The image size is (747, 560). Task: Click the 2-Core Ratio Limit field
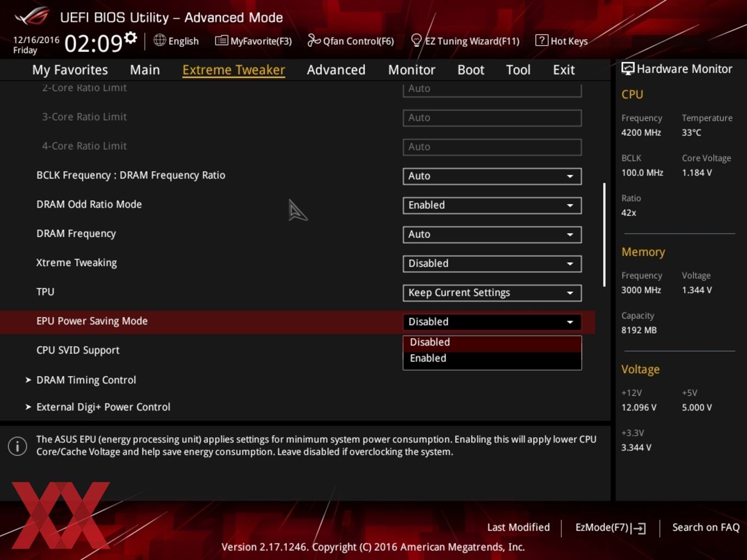492,90
